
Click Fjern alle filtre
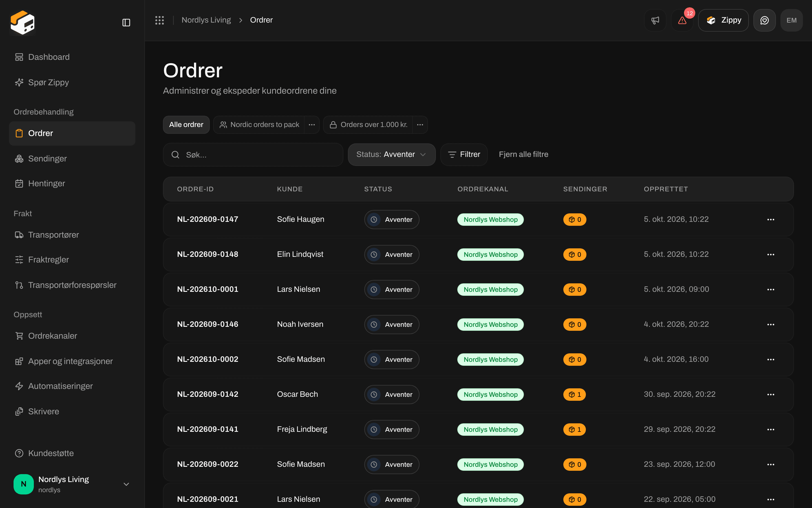pos(524,155)
